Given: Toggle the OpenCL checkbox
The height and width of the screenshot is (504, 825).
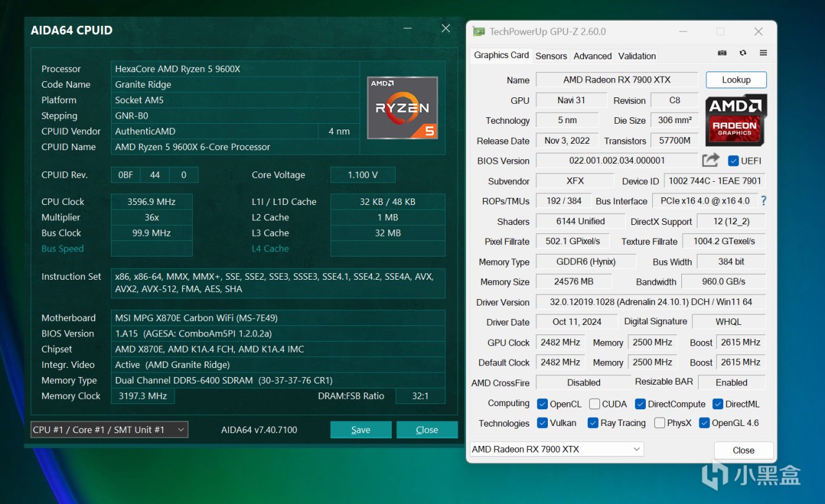Looking at the screenshot, I should (543, 403).
